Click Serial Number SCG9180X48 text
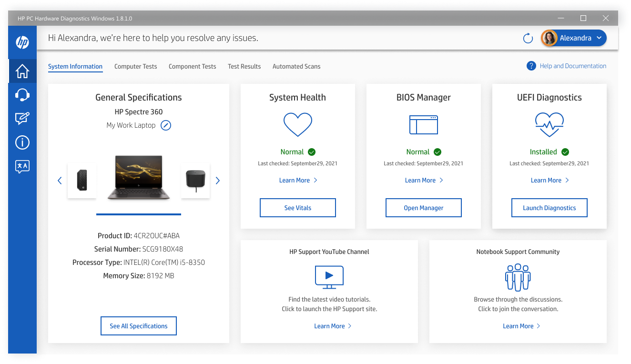 tap(139, 249)
